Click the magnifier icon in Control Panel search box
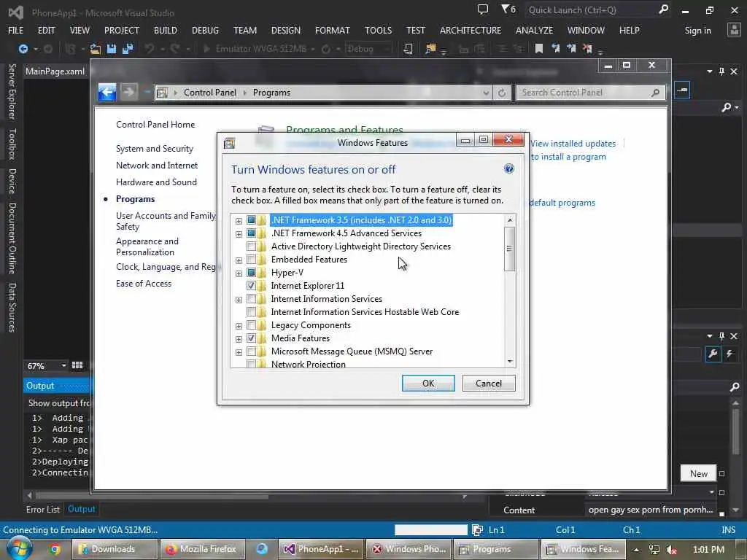Screen dimensions: 747x560 [x=656, y=93]
